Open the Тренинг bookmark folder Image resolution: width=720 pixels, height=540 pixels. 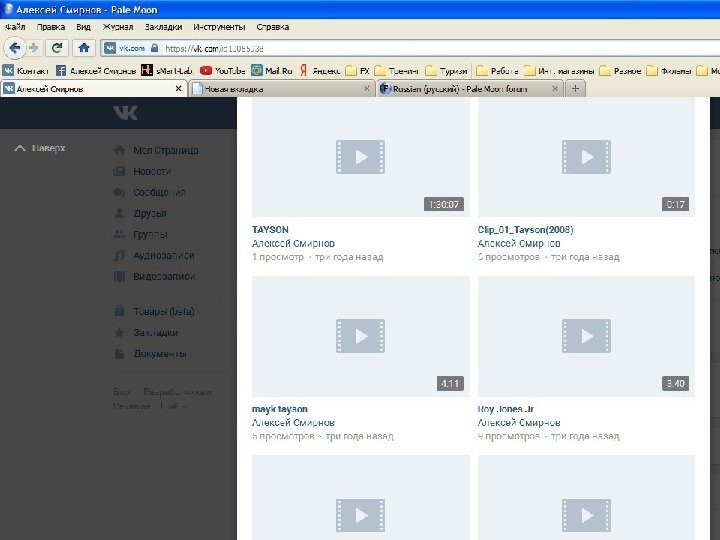(x=397, y=71)
